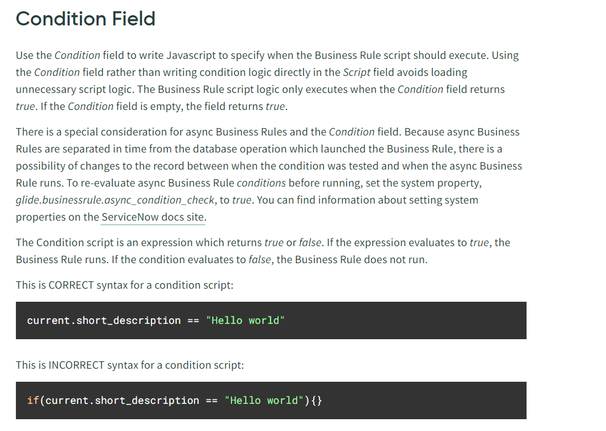The width and height of the screenshot is (606, 431).
Task: Click the italic word conditions in the second paragraph
Action: pyautogui.click(x=261, y=183)
